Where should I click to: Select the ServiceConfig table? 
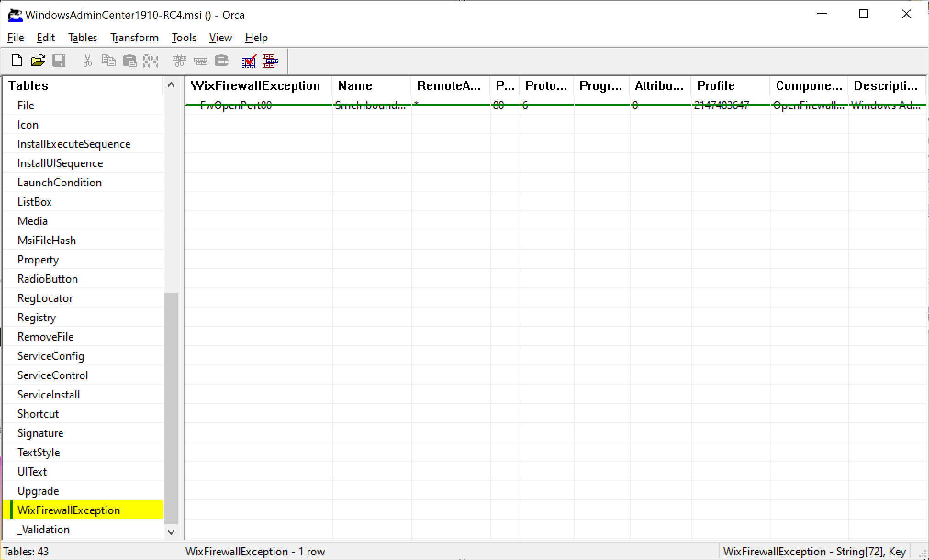84,356
